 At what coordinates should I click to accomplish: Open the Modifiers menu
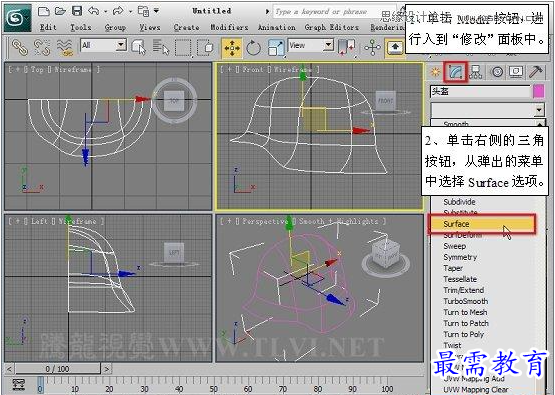point(229,27)
